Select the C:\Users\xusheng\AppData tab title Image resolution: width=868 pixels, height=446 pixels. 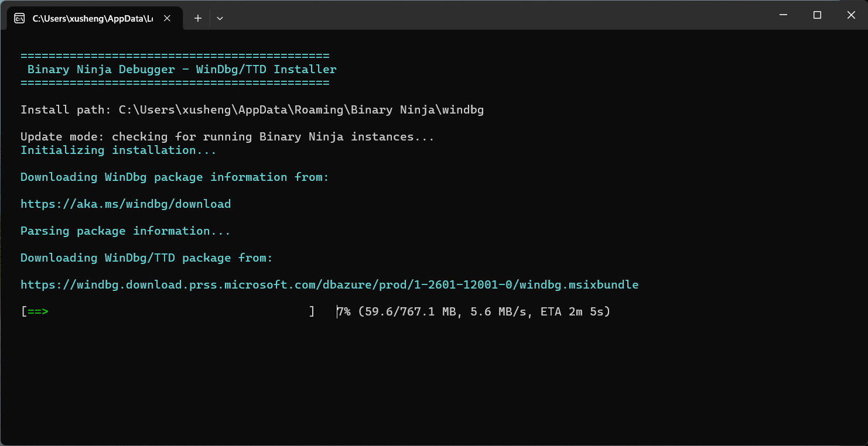92,18
